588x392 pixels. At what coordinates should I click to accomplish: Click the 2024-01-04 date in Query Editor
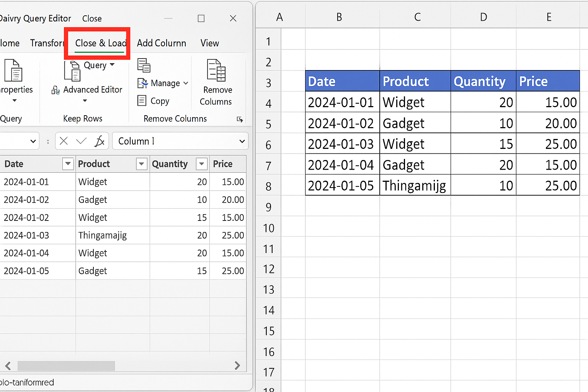(x=38, y=253)
